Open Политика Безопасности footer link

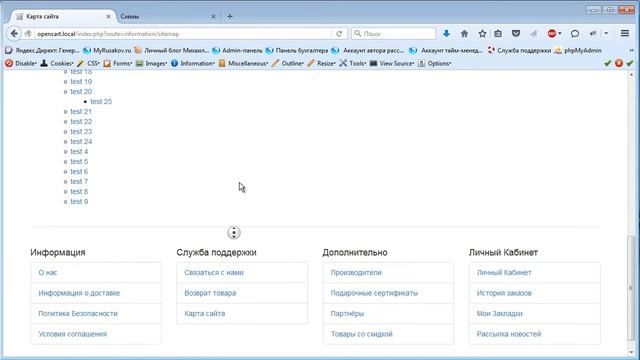tap(78, 313)
